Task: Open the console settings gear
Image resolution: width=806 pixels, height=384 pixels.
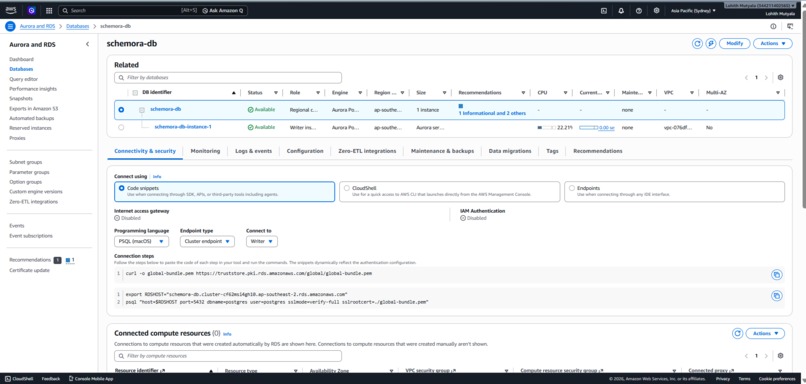Action: 656,10
